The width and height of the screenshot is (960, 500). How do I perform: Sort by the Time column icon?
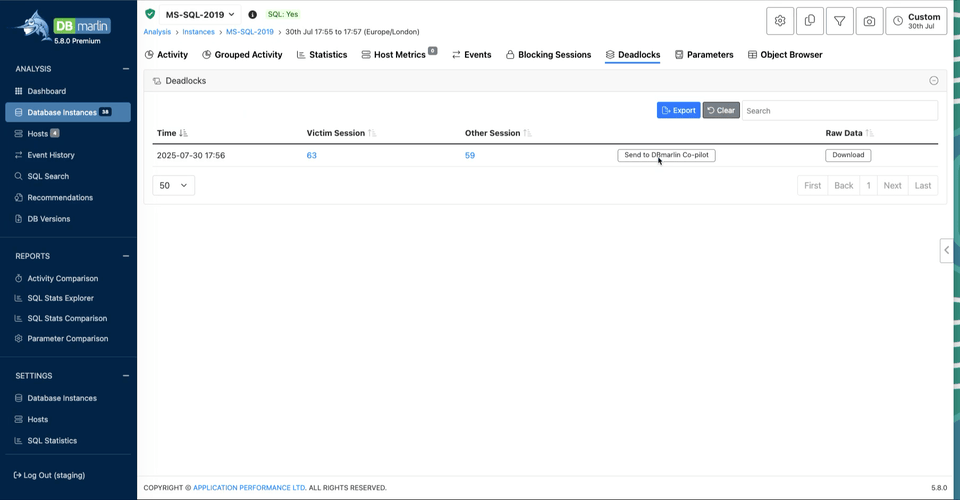click(x=183, y=133)
